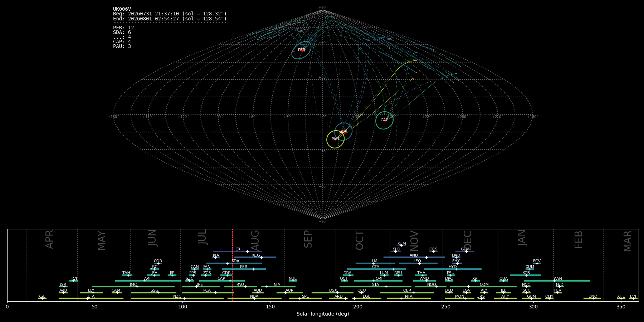Viewport: 644px width, 322px height.
Task: Select the AUR shower bar in timeline
Action: (x=289, y=293)
